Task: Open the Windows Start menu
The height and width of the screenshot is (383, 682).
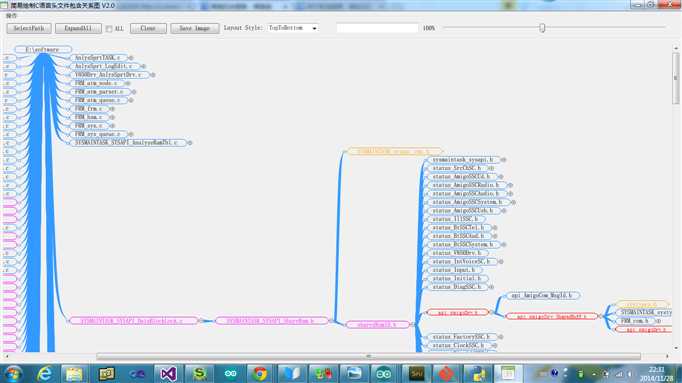Action: point(13,374)
